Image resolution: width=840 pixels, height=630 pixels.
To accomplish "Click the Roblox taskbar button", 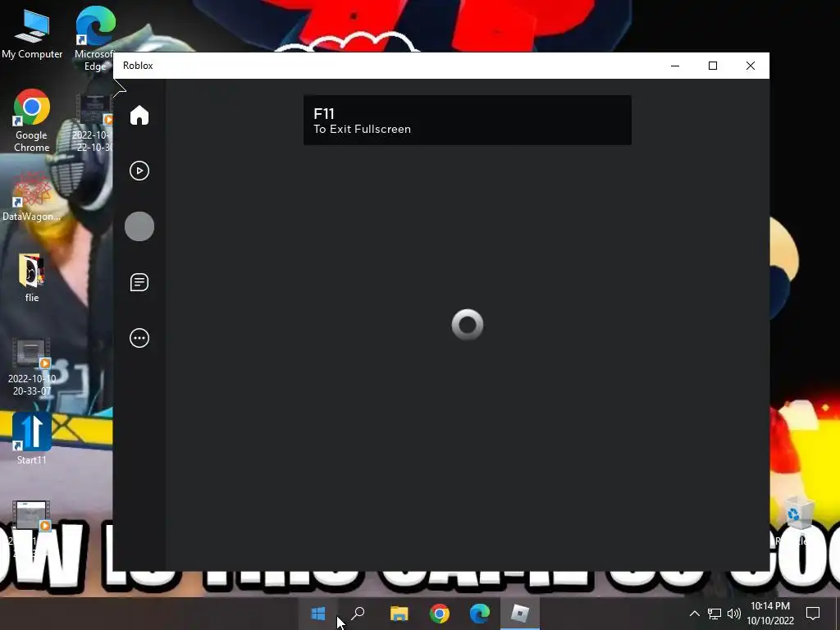I will pos(519,614).
